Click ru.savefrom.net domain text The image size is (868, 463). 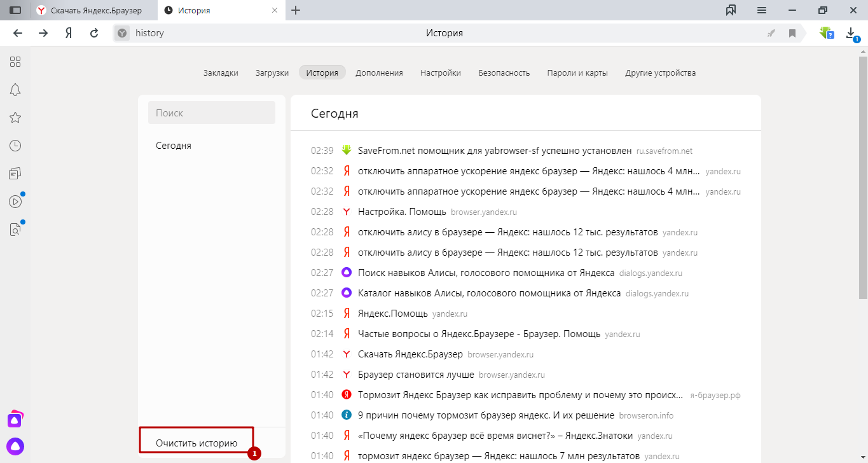pos(665,151)
